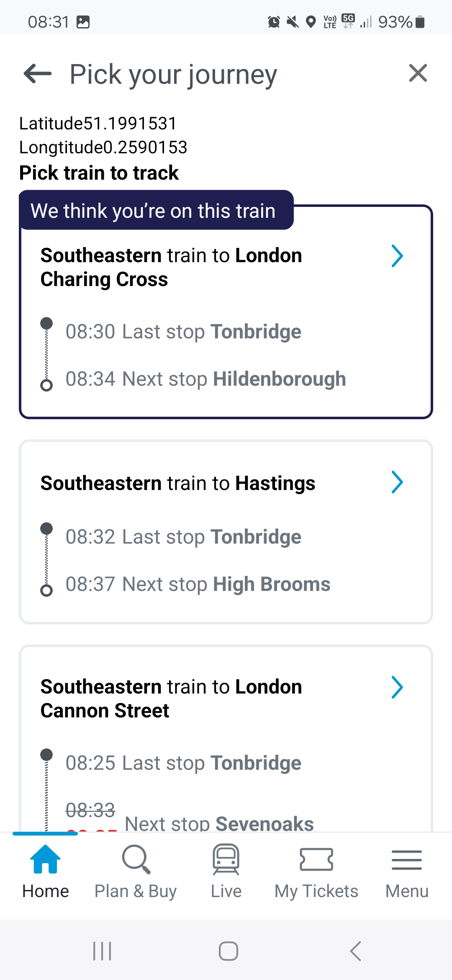Tap the Next stop High Brooms row
Viewport: 452px width, 980px height.
(198, 584)
